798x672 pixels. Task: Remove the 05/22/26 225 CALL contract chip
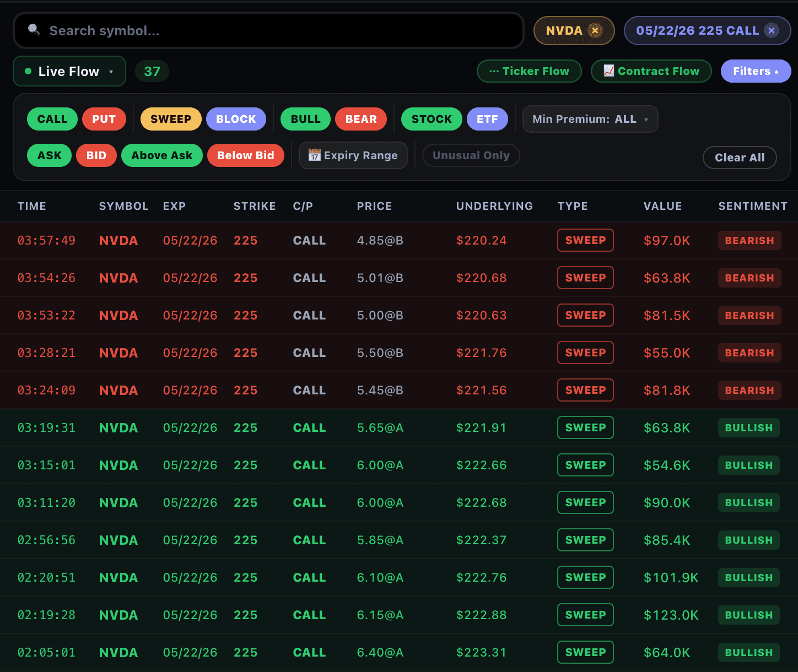tap(772, 31)
